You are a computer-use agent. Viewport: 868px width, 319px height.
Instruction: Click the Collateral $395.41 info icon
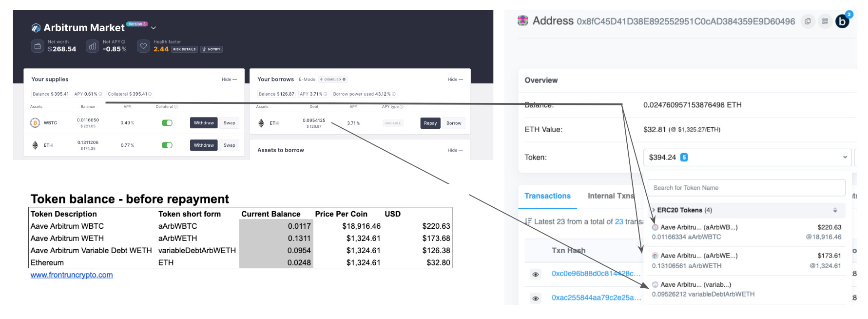tap(150, 94)
